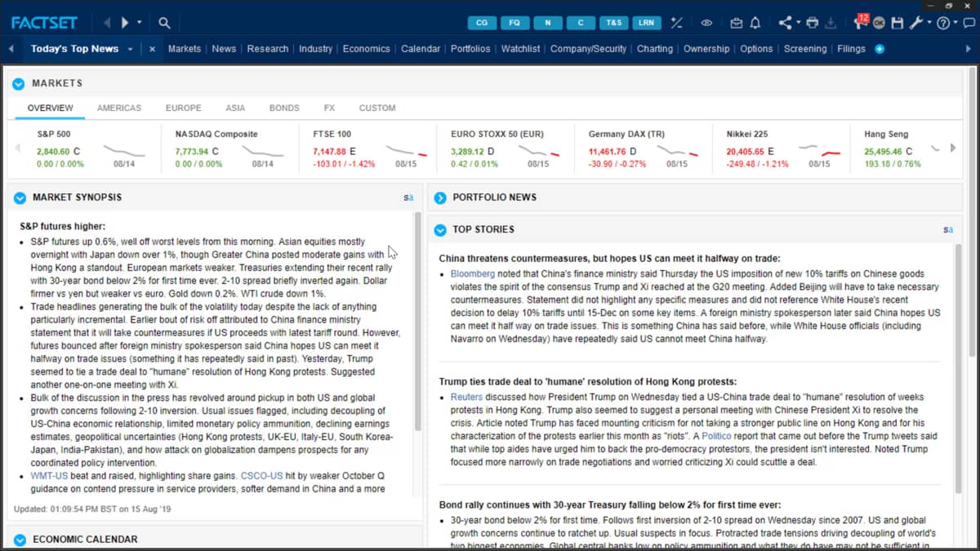Expand the wrench settings dropdown arrow
980x551 pixels.
tap(929, 22)
